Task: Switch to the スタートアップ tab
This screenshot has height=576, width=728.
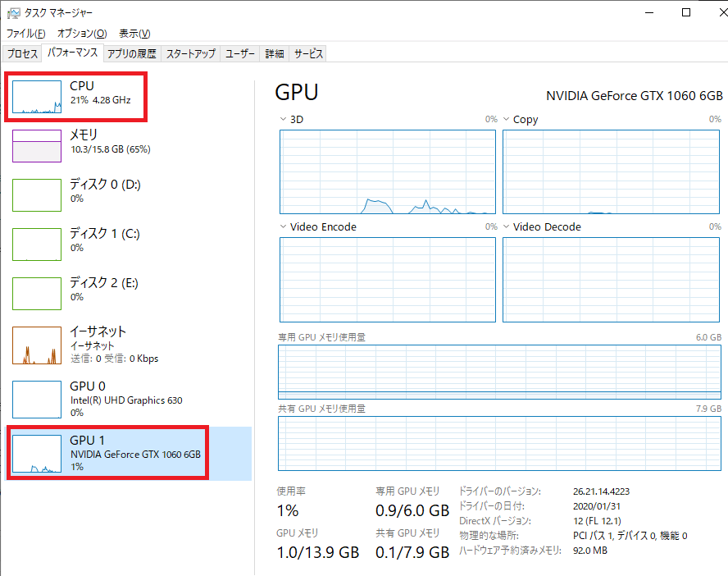Action: [x=191, y=54]
